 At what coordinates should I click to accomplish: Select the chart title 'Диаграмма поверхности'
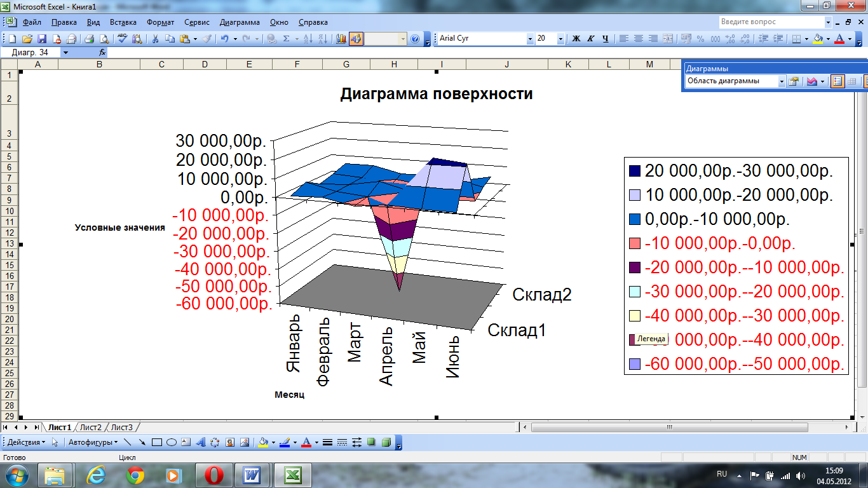(x=437, y=94)
